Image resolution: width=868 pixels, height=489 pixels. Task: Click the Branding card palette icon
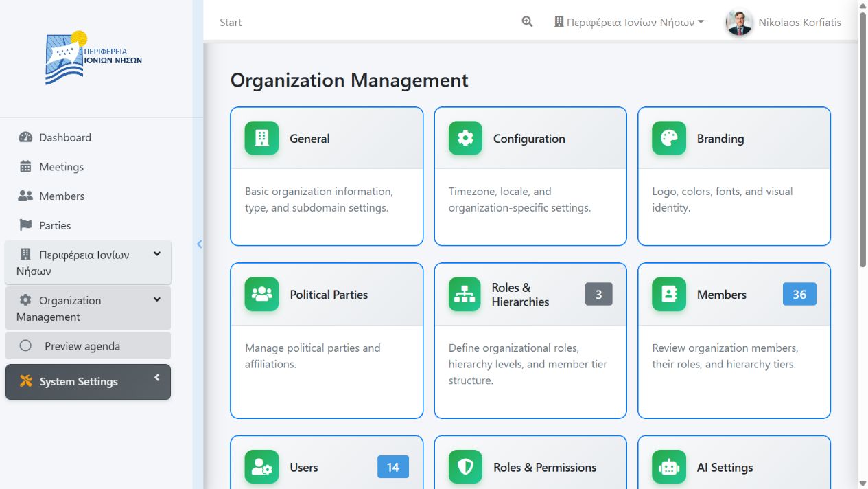click(669, 138)
